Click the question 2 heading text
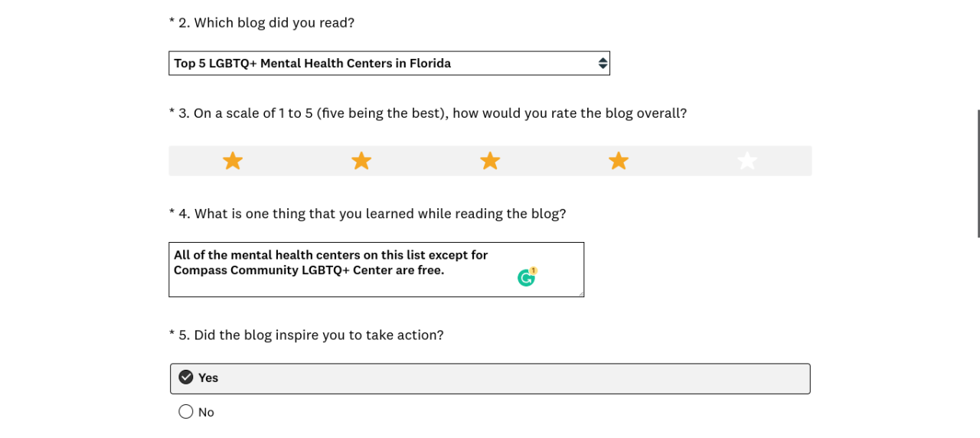980x438 pixels. click(x=266, y=23)
